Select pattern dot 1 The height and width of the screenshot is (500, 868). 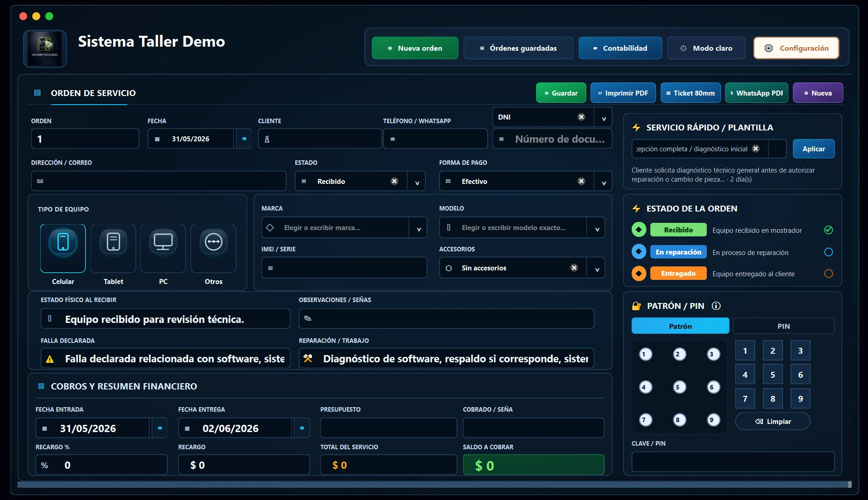(645, 354)
